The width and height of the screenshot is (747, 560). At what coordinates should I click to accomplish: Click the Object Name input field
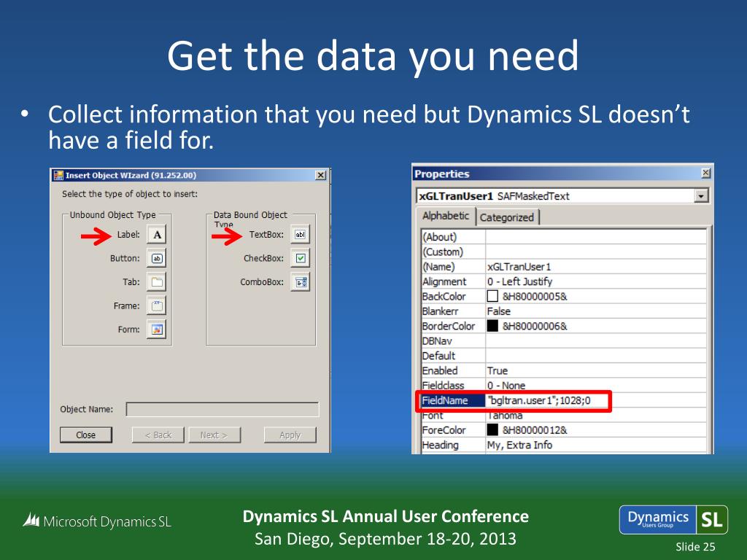(x=222, y=410)
